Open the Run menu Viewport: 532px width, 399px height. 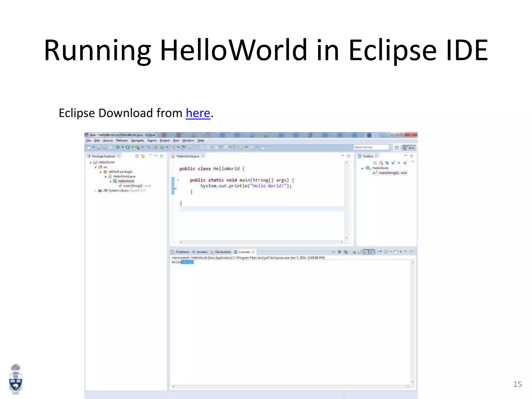(x=176, y=141)
